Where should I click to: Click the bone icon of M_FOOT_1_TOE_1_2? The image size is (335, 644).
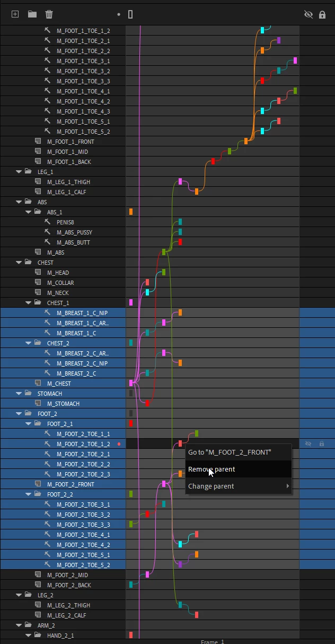click(x=48, y=31)
